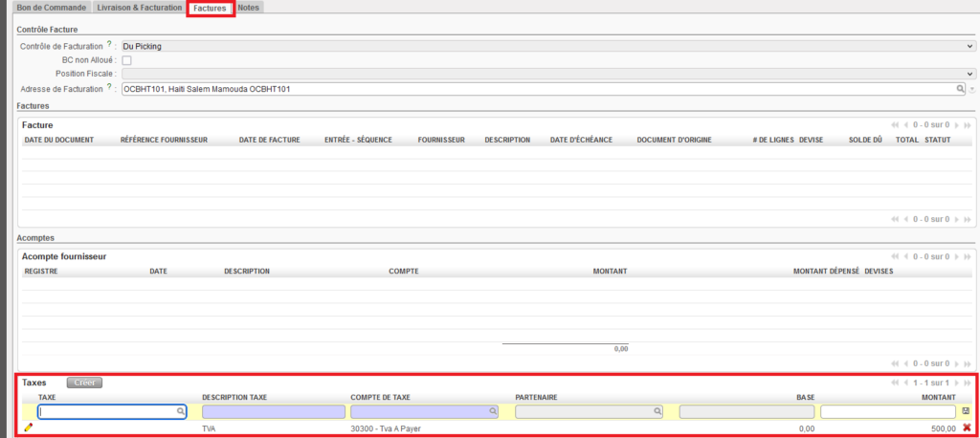The width and height of the screenshot is (980, 438).
Task: Toggle the BC non Alloué checkbox
Action: point(126,60)
